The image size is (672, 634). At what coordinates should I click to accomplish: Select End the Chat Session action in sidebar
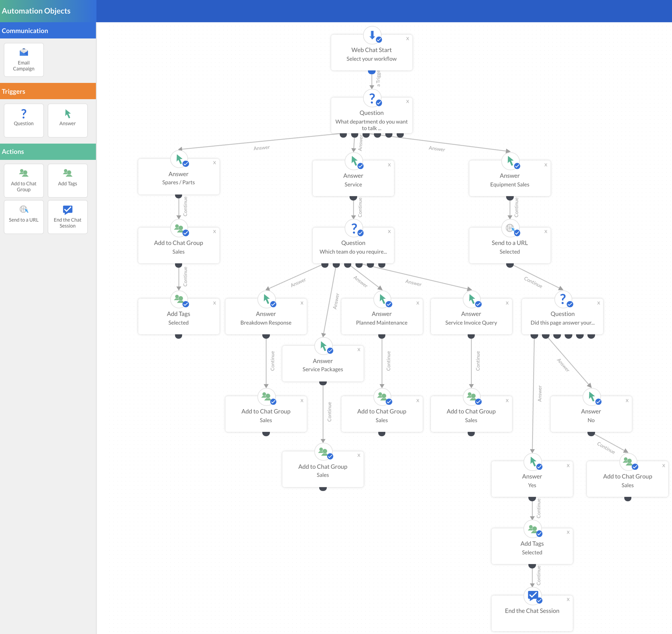click(x=68, y=216)
